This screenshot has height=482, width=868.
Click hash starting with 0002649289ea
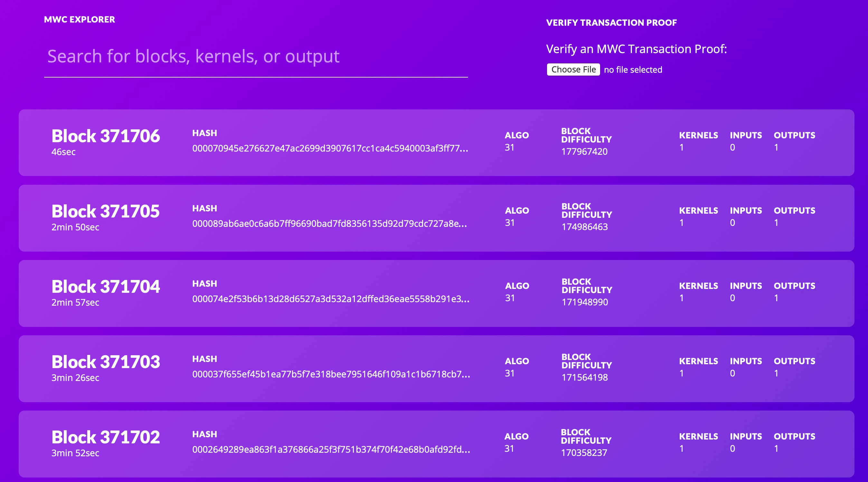(331, 450)
